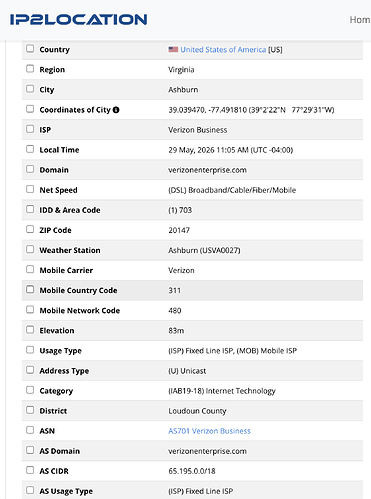Open United States of America link

tap(223, 50)
